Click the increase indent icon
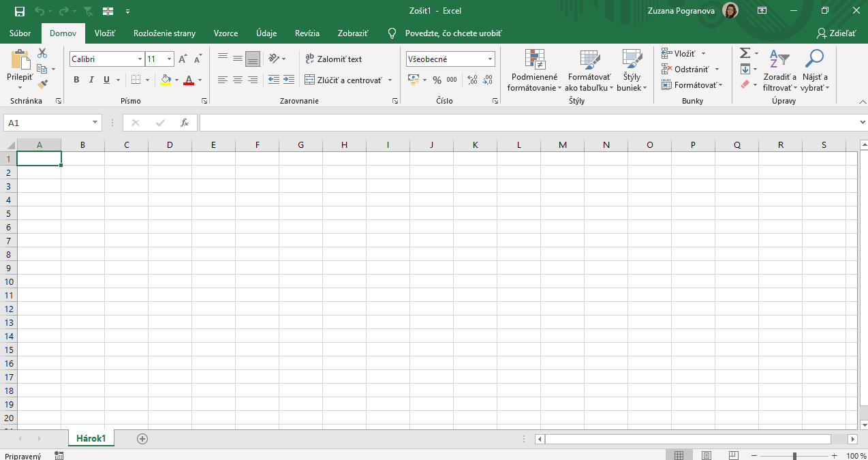This screenshot has height=460, width=868. (289, 80)
